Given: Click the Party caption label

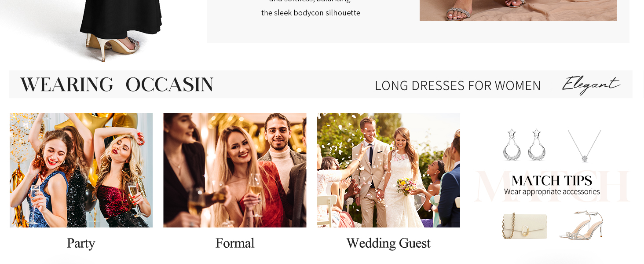Looking at the screenshot, I should (x=81, y=243).
